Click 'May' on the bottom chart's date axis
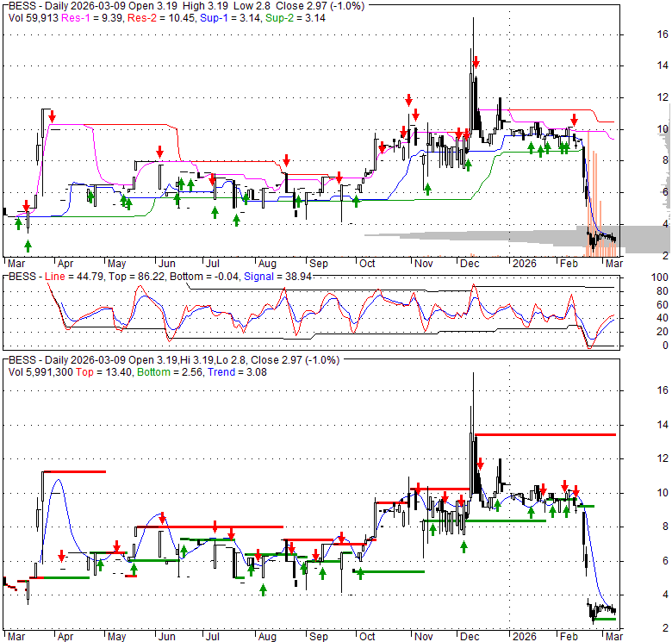 pyautogui.click(x=116, y=637)
